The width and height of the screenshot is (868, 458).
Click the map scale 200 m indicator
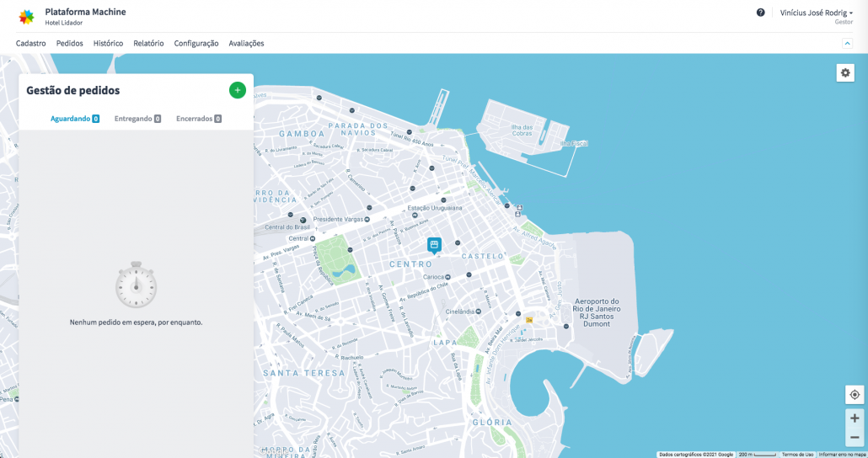757,455
